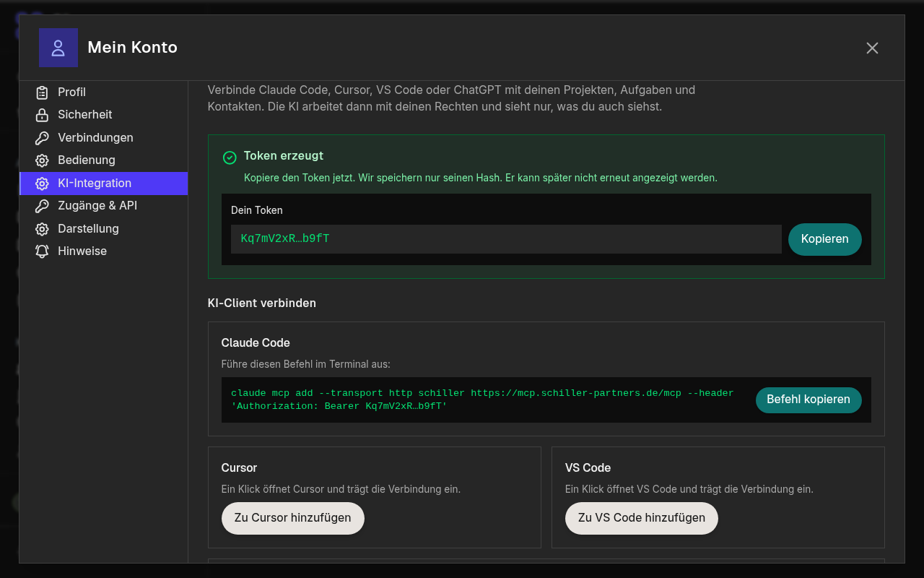Click the green checkmark icon beside Token erzeugt
This screenshot has width=924, height=578.
pos(230,157)
